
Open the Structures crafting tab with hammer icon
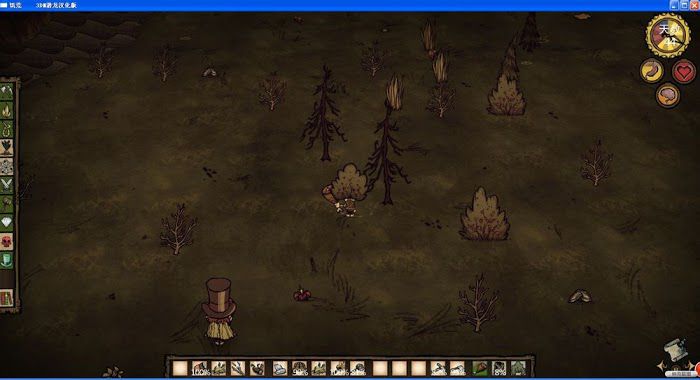tap(7, 204)
